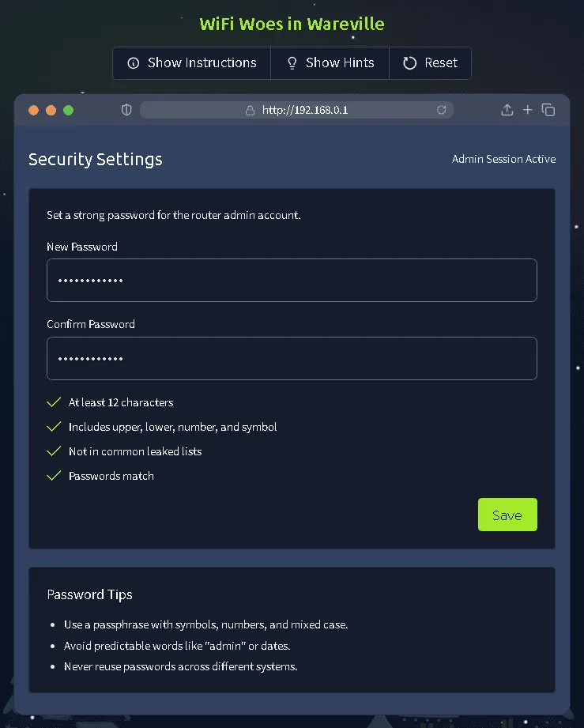The width and height of the screenshot is (584, 728).
Task: Select the http://192.168.0.1 address bar
Action: (x=305, y=110)
